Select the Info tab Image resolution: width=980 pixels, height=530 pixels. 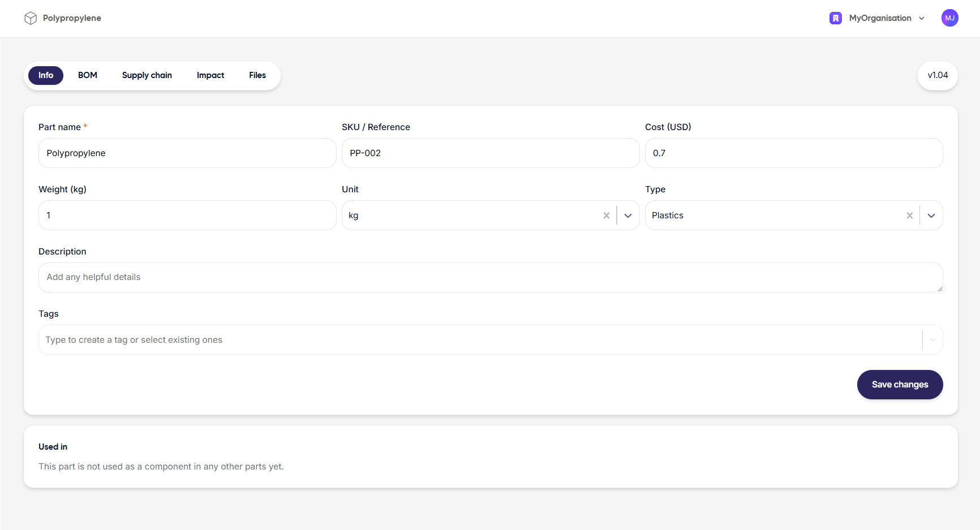46,75
